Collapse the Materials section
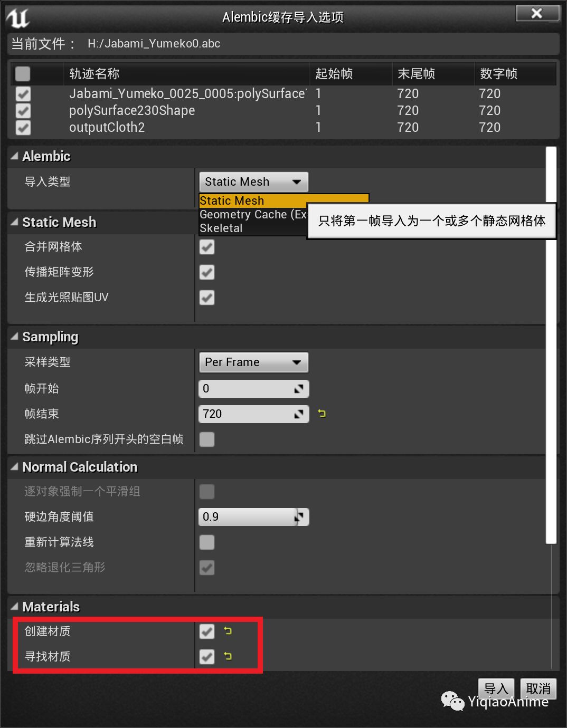 coord(15,607)
